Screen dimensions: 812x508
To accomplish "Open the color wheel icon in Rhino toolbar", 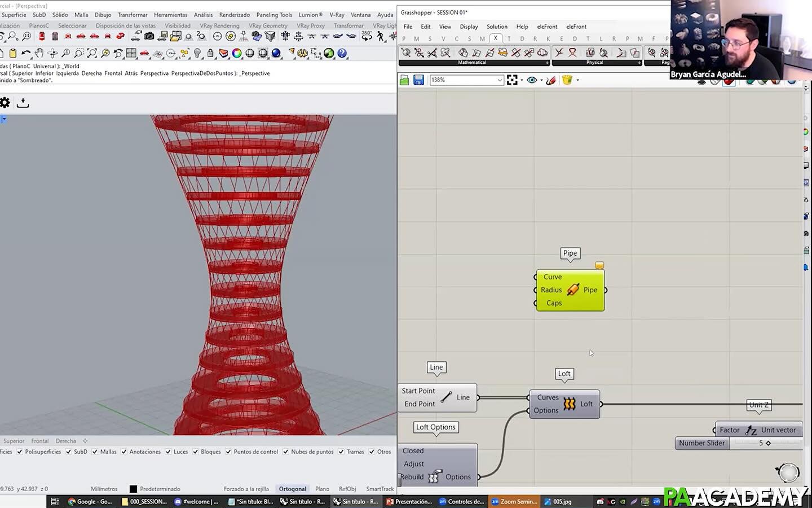I will 237,53.
